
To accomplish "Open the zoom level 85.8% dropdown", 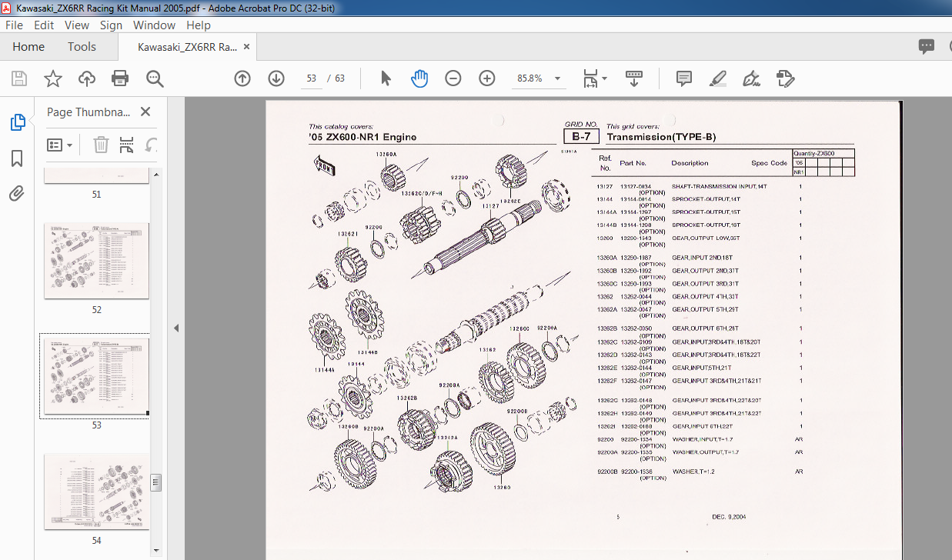I will click(557, 78).
